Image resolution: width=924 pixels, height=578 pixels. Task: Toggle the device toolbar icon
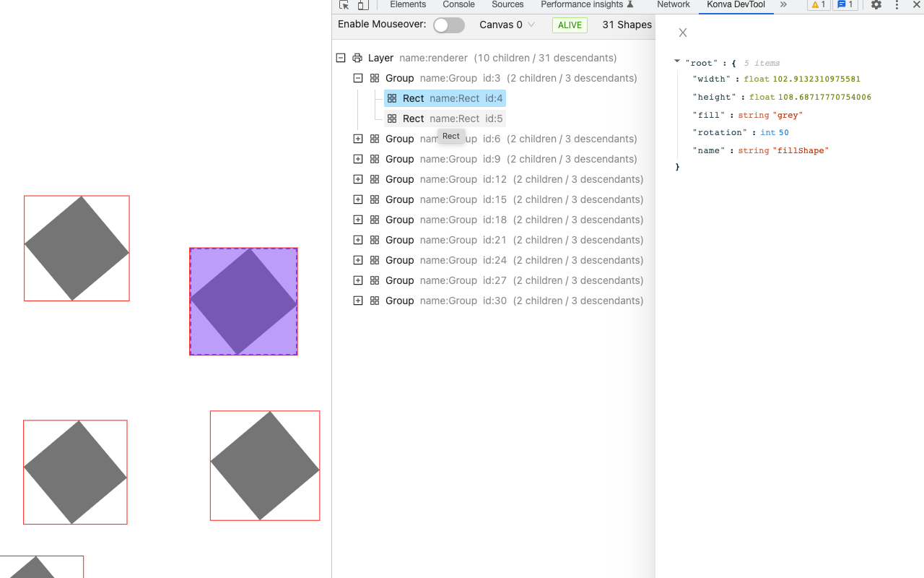(x=362, y=5)
